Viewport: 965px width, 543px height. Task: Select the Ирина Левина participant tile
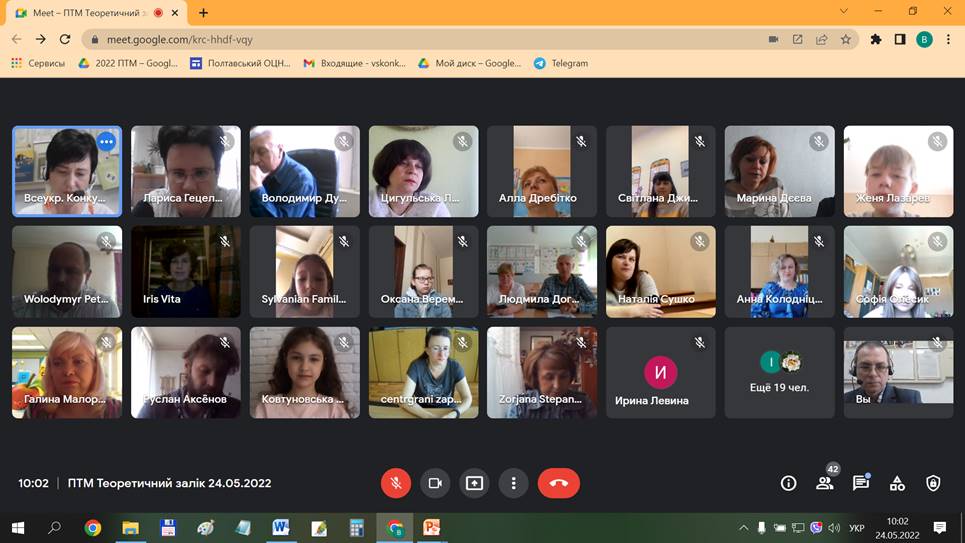(x=660, y=372)
